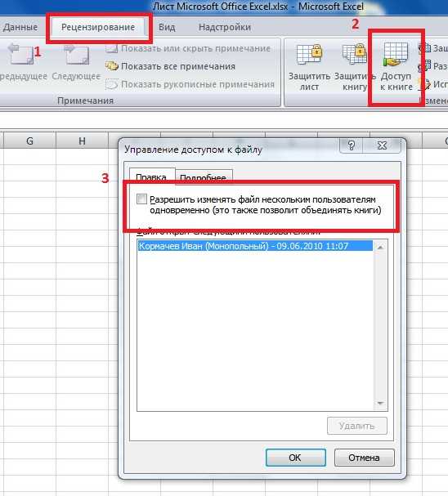
Task: Close the Управление доступом к файлу dialog
Action: [x=383, y=145]
